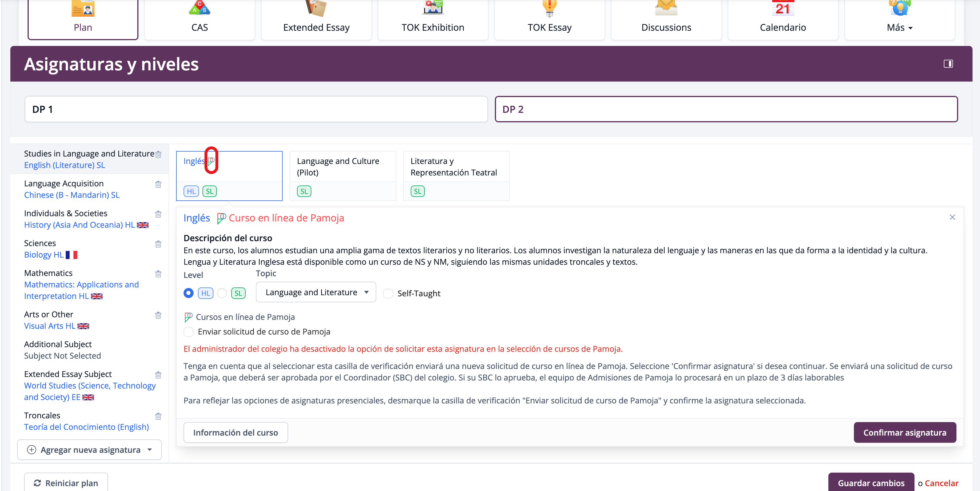Click Confirmar asignatura button
The height and width of the screenshot is (491, 980).
click(905, 432)
